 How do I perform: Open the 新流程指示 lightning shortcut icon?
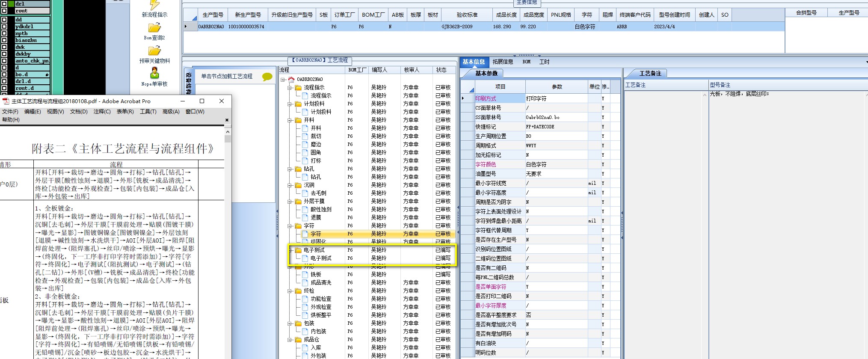click(x=154, y=5)
